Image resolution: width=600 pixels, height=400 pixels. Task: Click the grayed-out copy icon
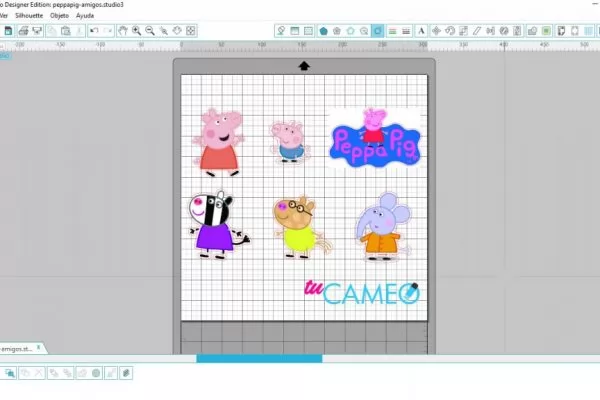(x=52, y=31)
